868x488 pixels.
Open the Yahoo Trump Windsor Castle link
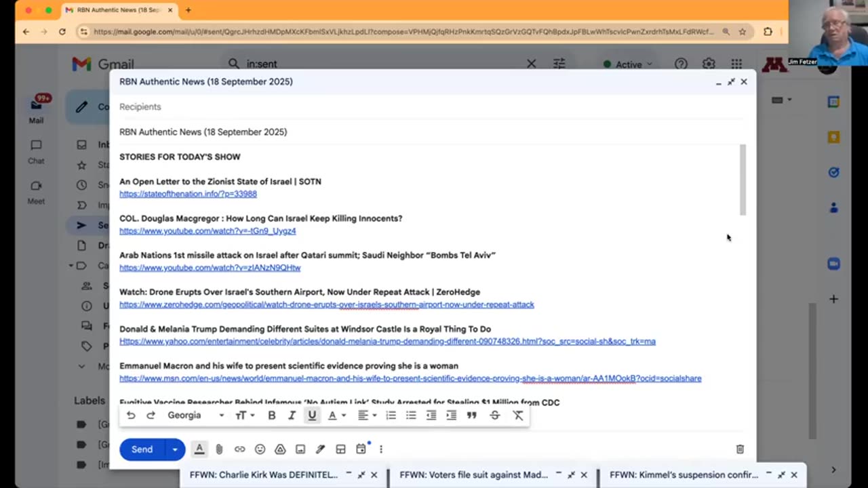[387, 342]
